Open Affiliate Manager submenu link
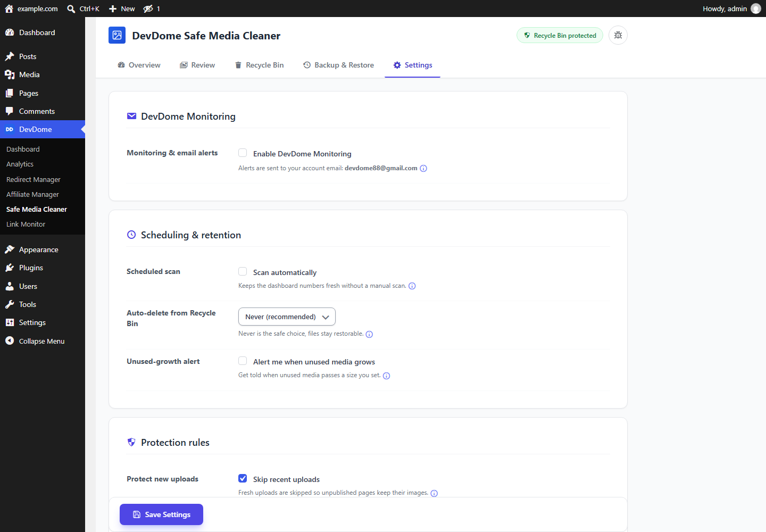766x532 pixels. tap(32, 194)
